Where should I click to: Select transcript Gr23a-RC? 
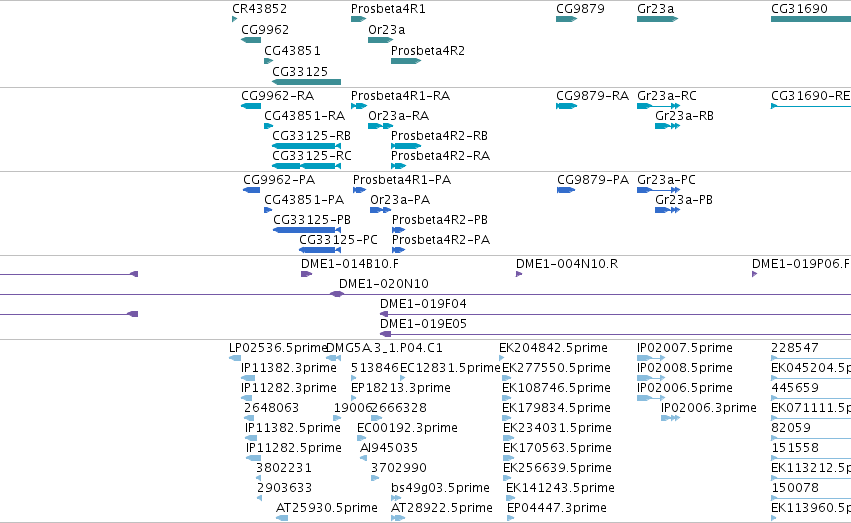pyautogui.click(x=666, y=96)
